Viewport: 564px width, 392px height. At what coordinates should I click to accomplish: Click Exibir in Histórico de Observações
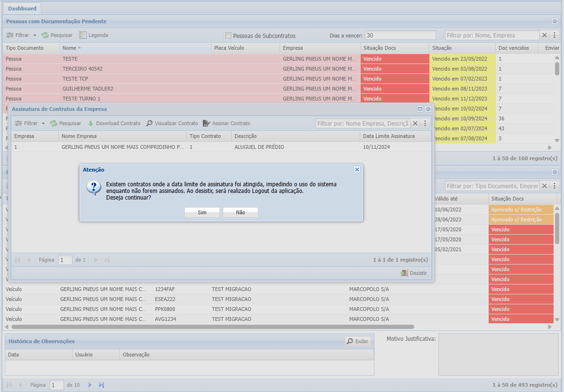tap(357, 341)
